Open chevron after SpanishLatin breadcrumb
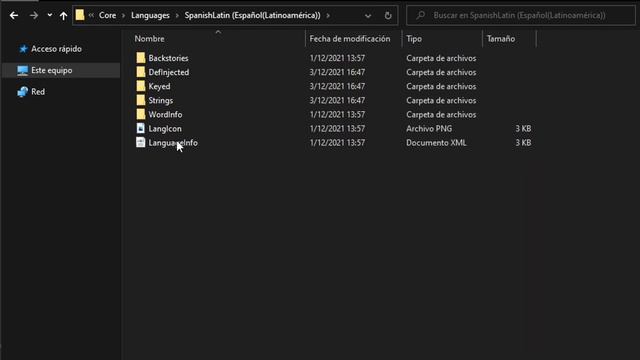The image size is (640, 360). tap(328, 16)
